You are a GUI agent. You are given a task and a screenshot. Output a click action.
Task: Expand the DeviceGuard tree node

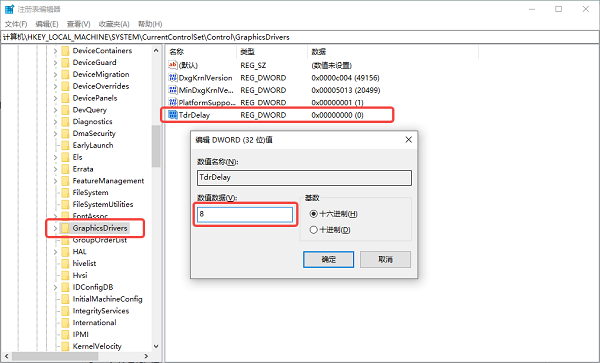click(55, 63)
